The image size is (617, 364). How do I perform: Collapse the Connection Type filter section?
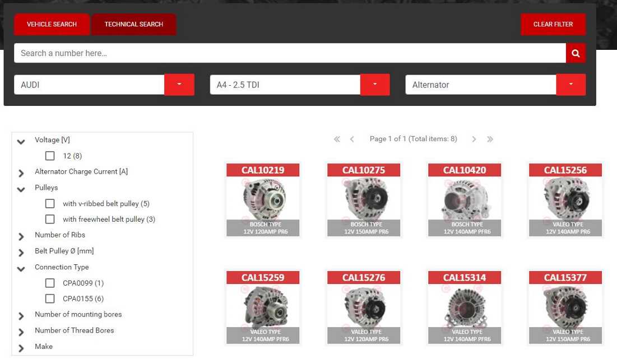pos(21,269)
